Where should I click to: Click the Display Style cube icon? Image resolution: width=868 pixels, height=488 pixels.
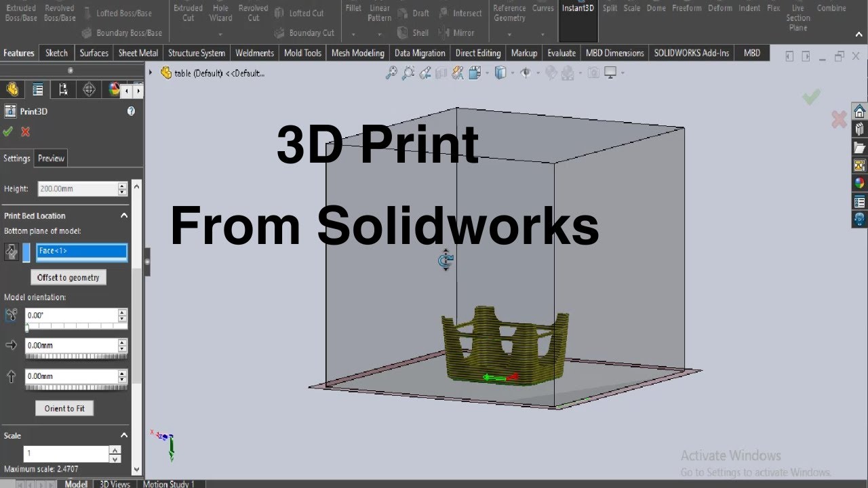pos(500,73)
